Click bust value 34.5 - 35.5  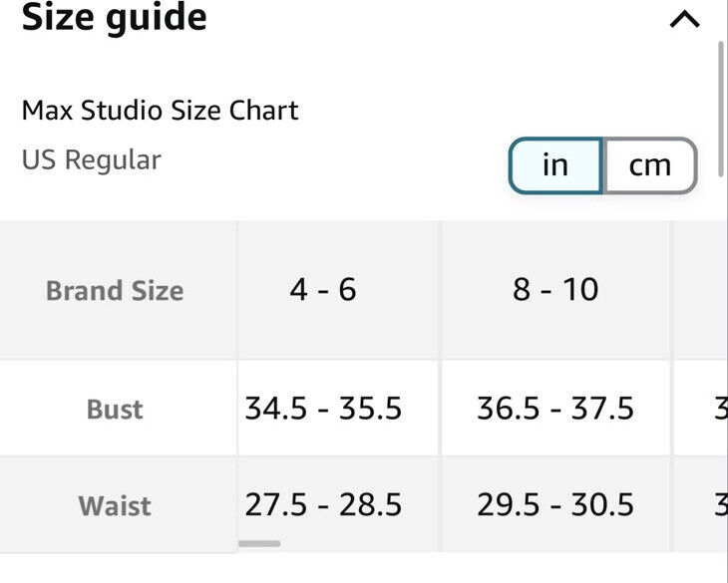coord(323,409)
